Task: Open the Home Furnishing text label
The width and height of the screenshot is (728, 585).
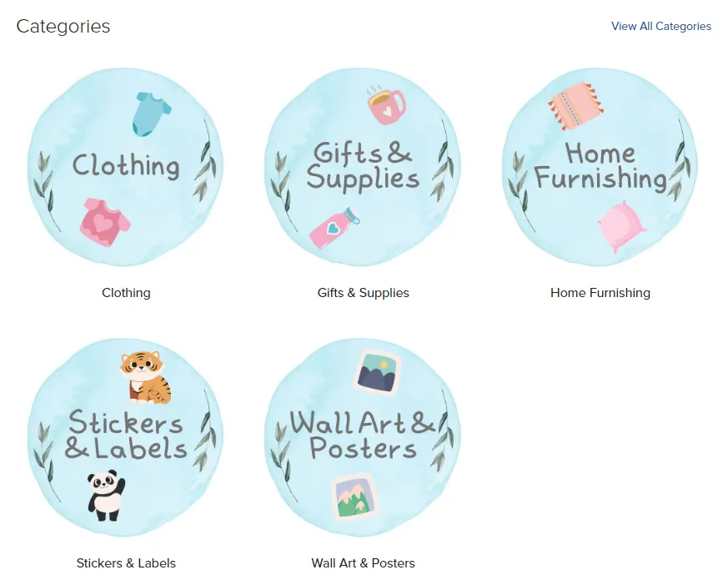Action: coord(600,293)
